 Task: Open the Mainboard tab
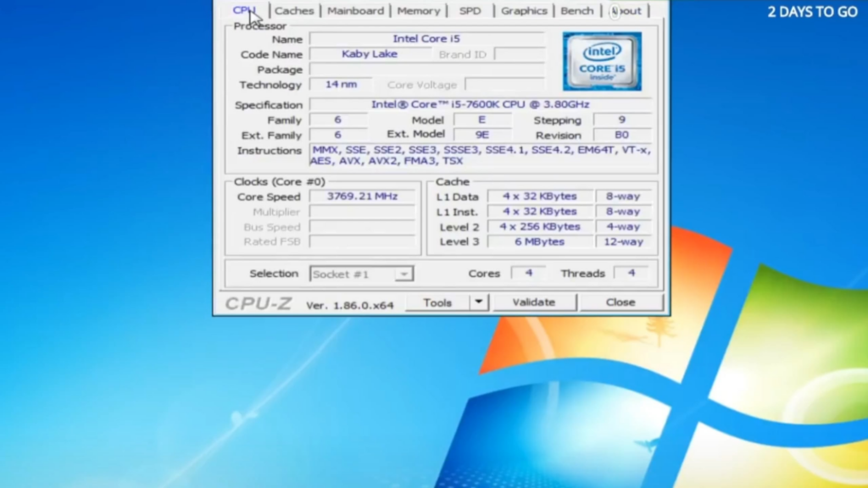pyautogui.click(x=355, y=10)
